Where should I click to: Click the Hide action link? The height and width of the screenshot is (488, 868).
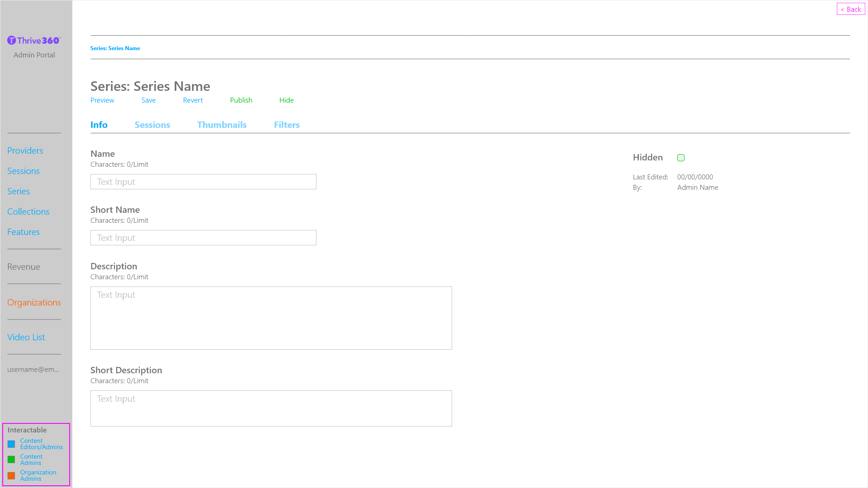pos(286,100)
